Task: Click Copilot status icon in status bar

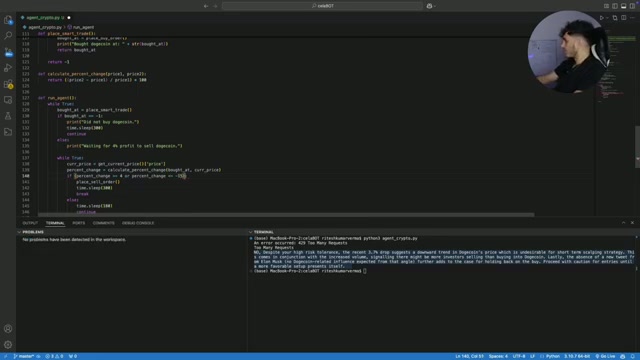Action: 622,356
